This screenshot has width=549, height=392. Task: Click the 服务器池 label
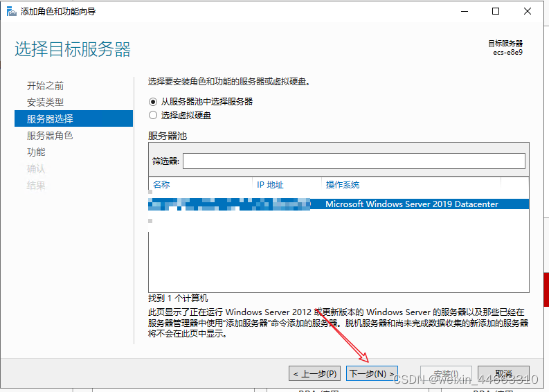tap(168, 136)
